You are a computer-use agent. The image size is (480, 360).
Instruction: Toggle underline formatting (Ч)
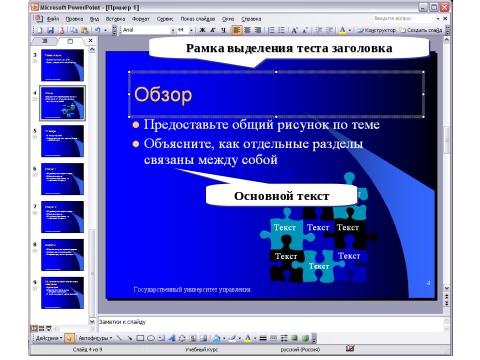pyautogui.click(x=223, y=30)
